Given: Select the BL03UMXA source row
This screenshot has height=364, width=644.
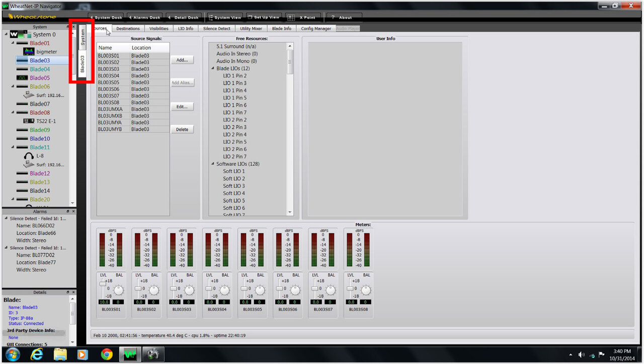Looking at the screenshot, I should (x=133, y=109).
